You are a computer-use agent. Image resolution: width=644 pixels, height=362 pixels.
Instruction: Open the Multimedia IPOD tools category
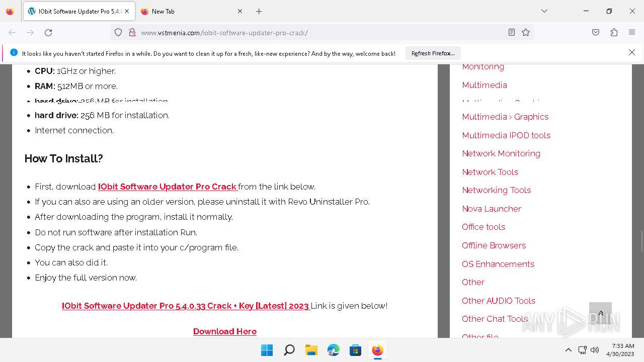click(x=506, y=135)
